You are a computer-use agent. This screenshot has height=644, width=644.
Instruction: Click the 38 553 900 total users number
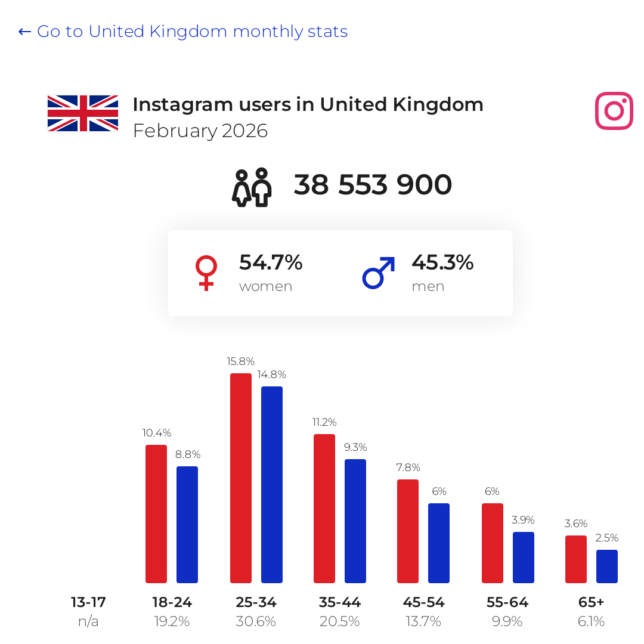pos(373,184)
